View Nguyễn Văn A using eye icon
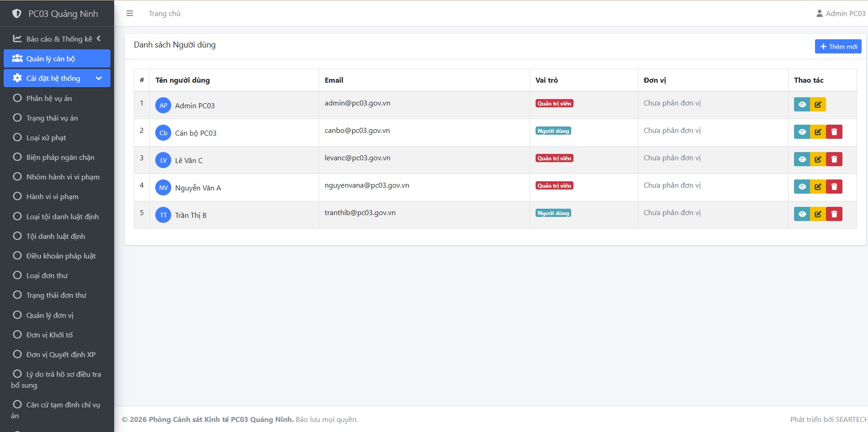Viewport: 868px width, 432px height. point(802,187)
